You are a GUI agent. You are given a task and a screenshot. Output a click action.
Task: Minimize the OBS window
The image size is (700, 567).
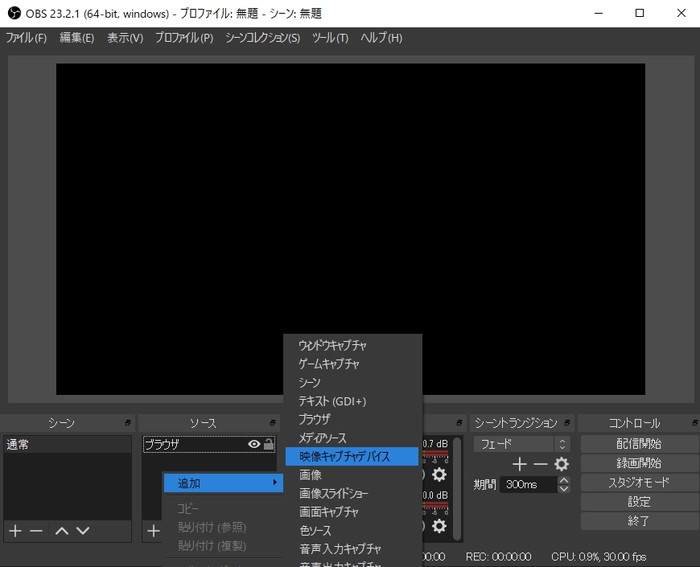pyautogui.click(x=599, y=13)
